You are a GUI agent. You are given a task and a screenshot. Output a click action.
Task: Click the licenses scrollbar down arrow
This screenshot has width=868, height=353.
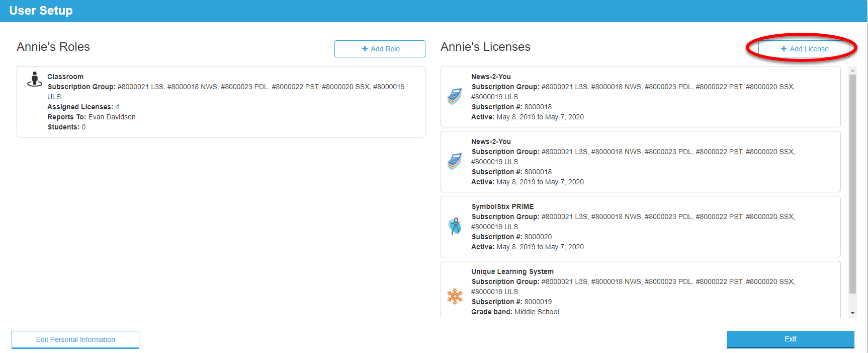(852, 313)
